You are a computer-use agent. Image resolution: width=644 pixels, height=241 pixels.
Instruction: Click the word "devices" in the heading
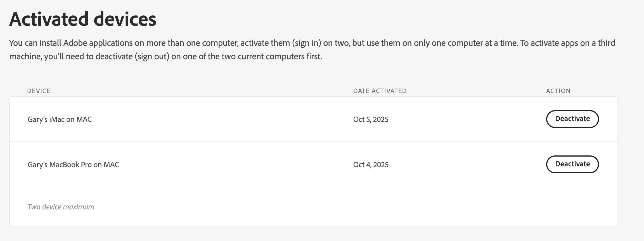(125, 19)
